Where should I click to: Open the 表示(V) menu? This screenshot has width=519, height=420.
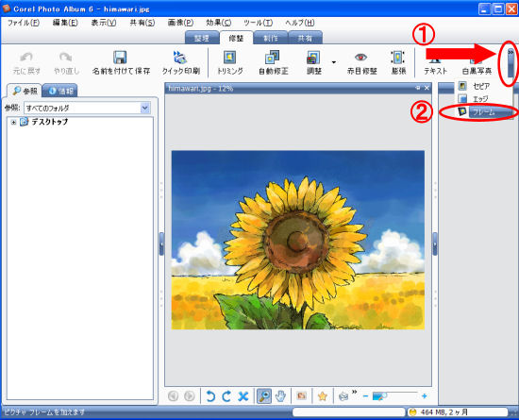(103, 23)
